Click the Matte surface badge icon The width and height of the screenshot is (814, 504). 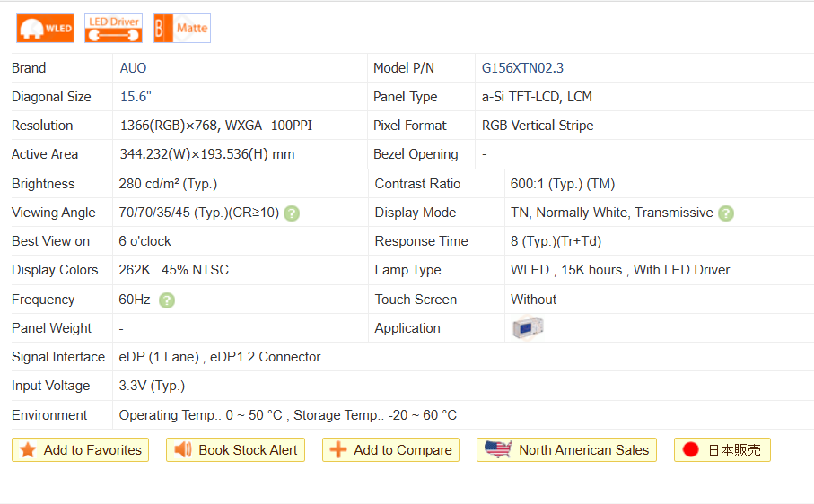(181, 29)
